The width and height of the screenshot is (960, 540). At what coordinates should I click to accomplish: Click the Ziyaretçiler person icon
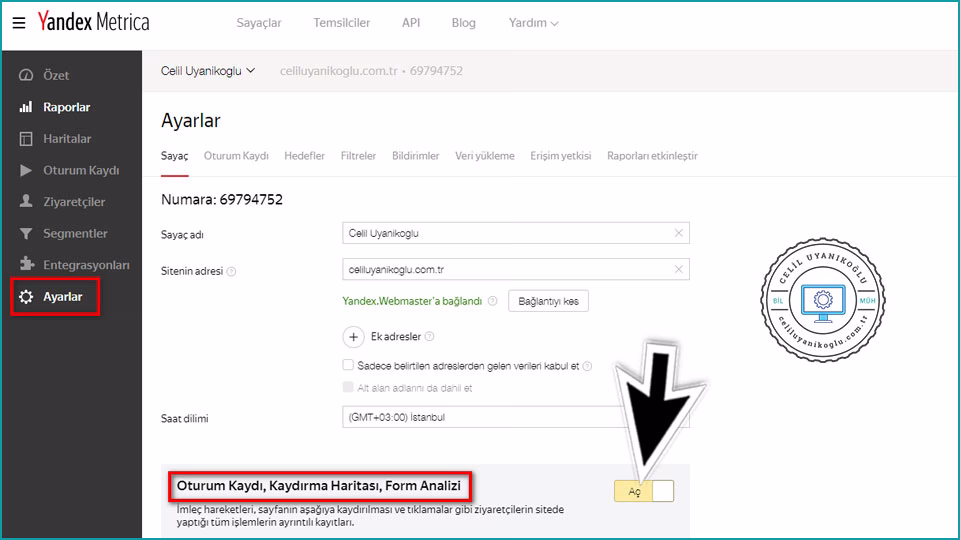pyautogui.click(x=26, y=202)
